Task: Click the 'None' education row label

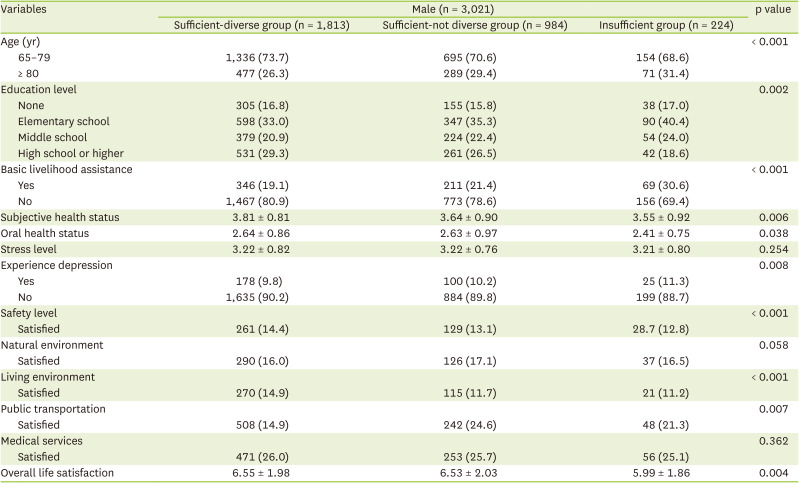Action: pyautogui.click(x=31, y=105)
